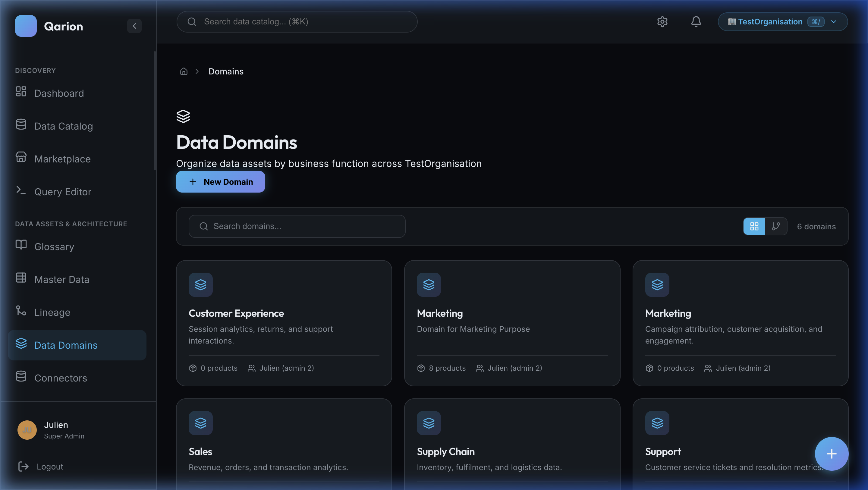Open the Glossary
The image size is (868, 490).
54,246
